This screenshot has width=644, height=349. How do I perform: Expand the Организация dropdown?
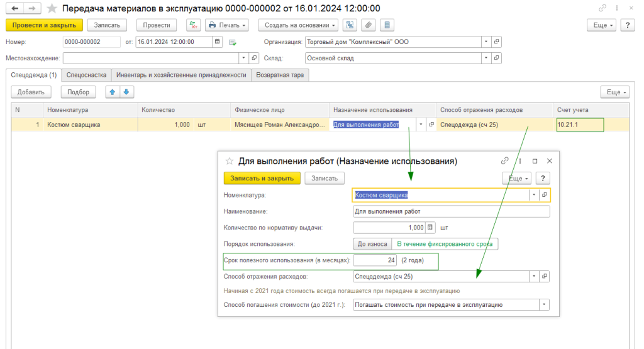(x=486, y=42)
